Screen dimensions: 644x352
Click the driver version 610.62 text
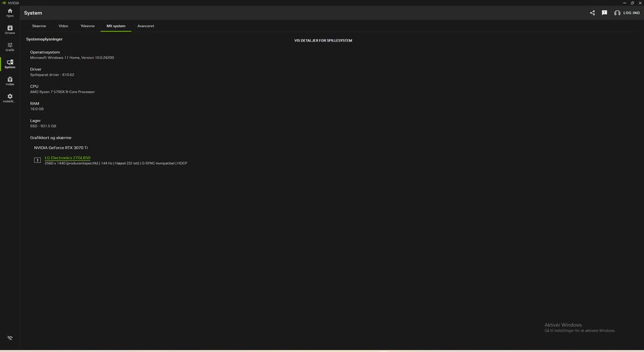coord(52,75)
